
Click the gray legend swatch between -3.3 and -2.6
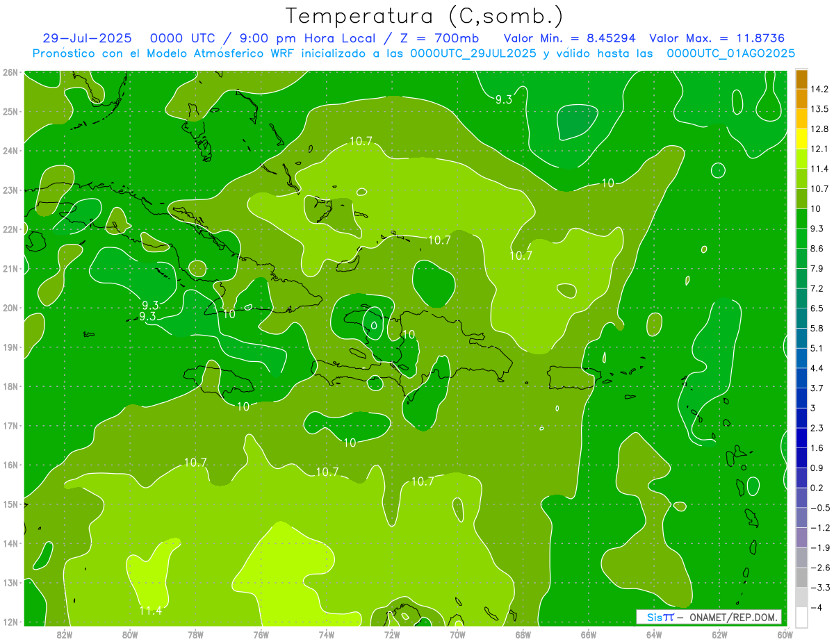click(802, 577)
